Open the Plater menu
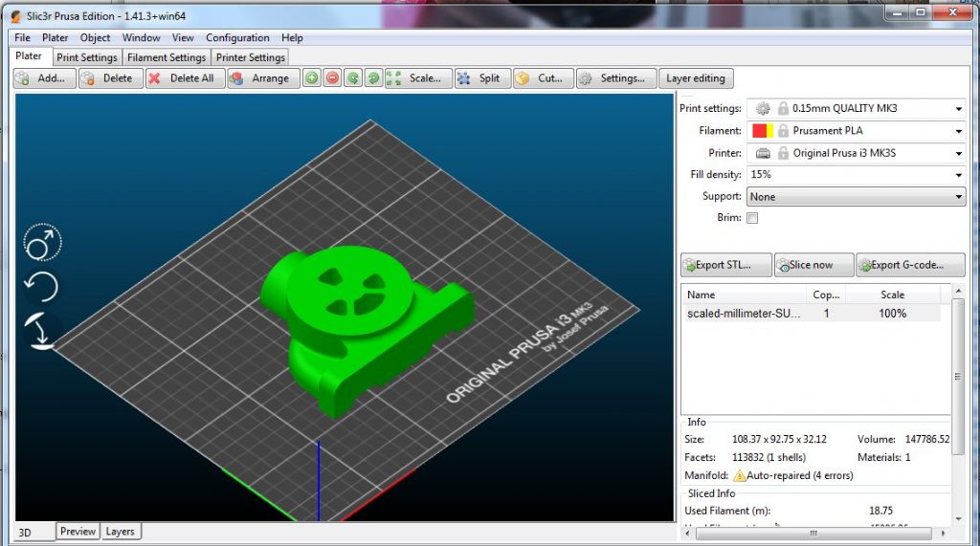This screenshot has height=546, width=980. pyautogui.click(x=55, y=38)
